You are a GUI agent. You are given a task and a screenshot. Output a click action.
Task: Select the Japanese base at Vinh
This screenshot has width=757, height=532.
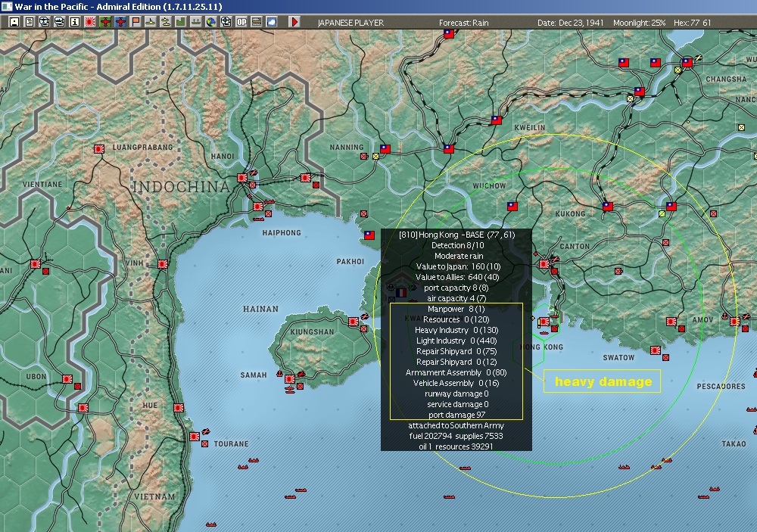pos(163,264)
